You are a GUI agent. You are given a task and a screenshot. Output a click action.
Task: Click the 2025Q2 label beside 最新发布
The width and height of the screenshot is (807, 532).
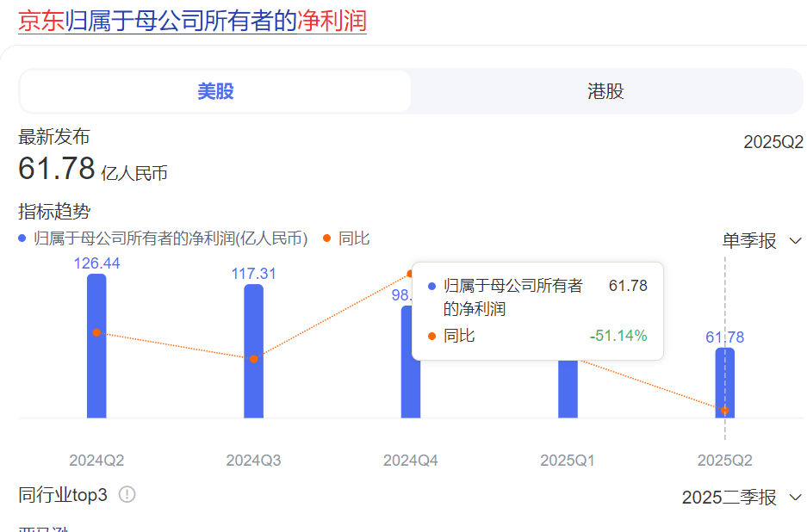pyautogui.click(x=773, y=142)
